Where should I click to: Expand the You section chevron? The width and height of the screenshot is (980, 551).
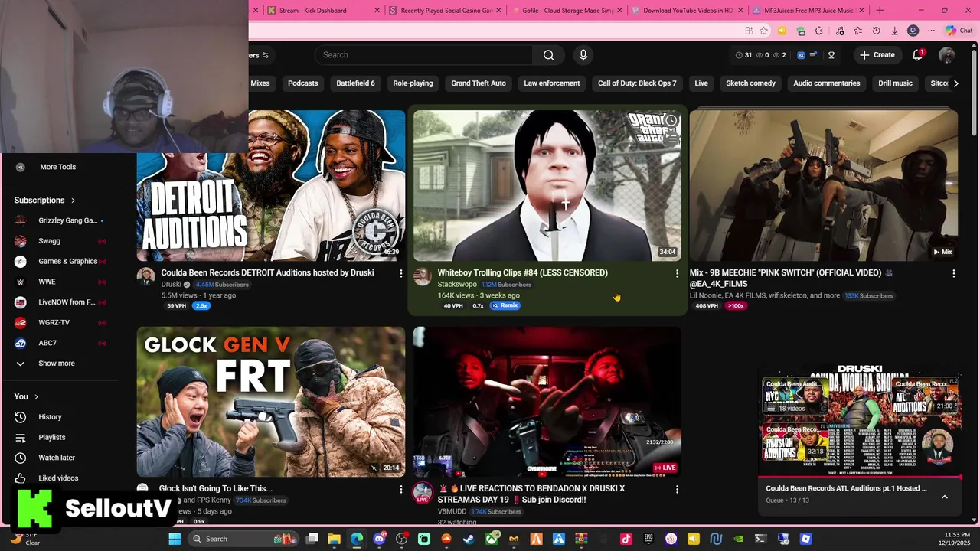click(x=35, y=396)
